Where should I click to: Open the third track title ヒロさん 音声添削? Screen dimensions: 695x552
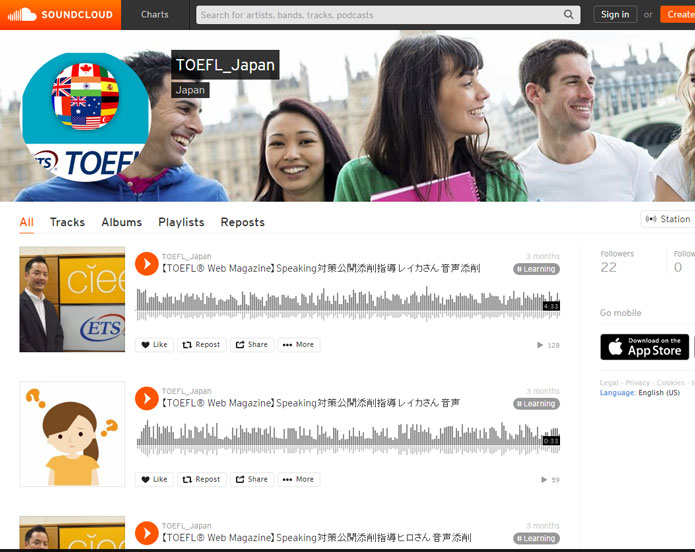pyautogui.click(x=316, y=538)
